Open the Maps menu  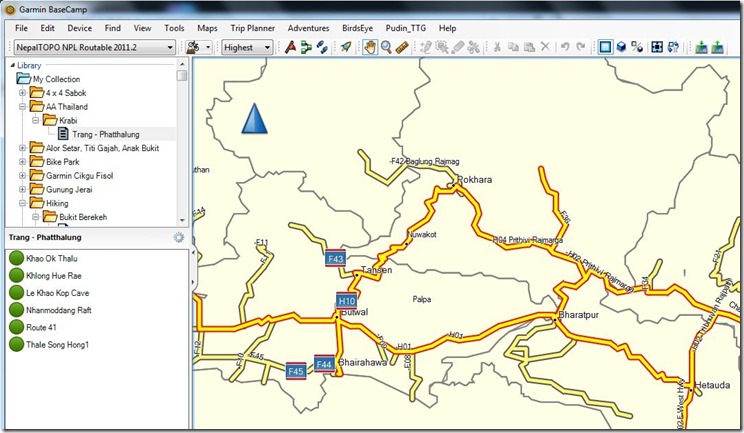tap(207, 28)
